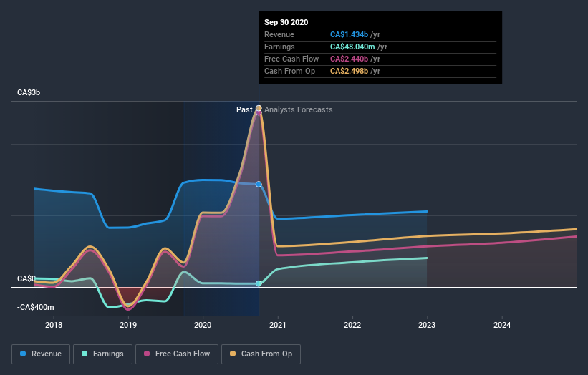
Task: Click the tooltip date Sep 30 2020
Action: (286, 22)
